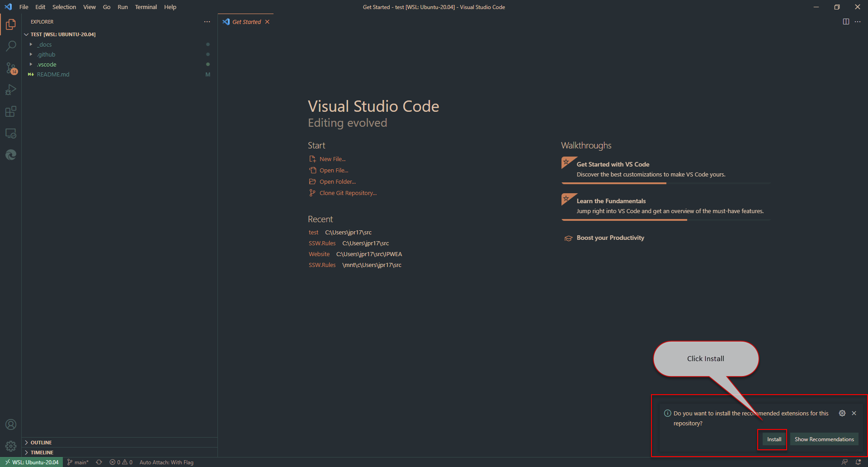Open Run and Debug view
Screen dimensions: 868x467
(x=11, y=90)
